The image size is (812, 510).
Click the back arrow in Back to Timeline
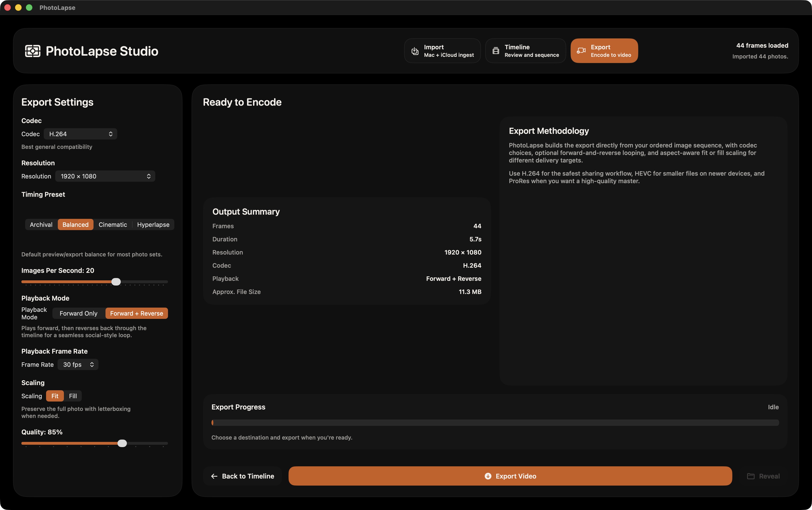click(x=215, y=476)
